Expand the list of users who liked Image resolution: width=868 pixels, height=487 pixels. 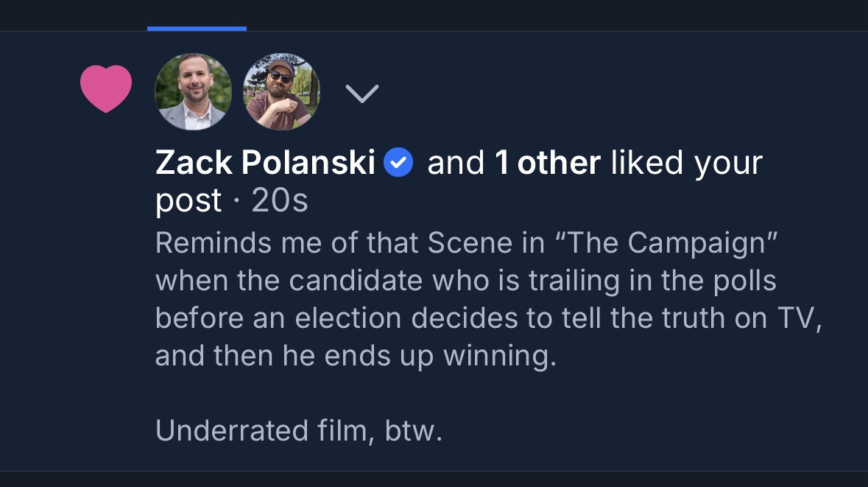click(x=361, y=94)
